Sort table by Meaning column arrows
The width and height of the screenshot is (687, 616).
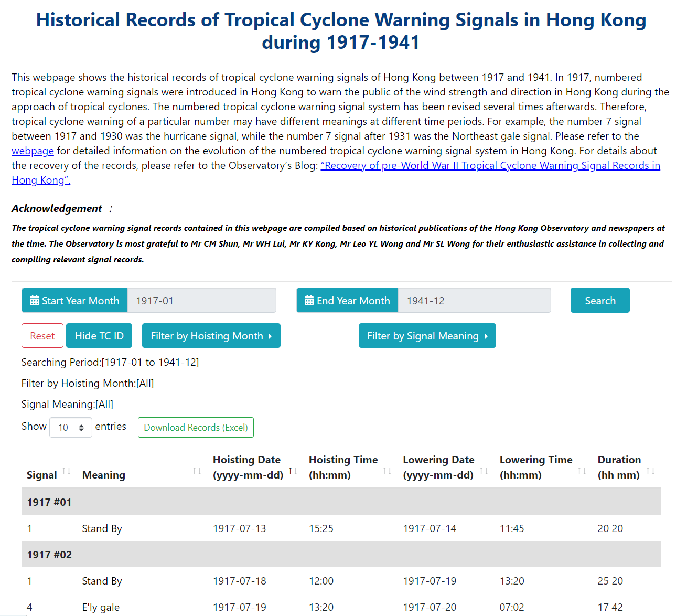(197, 471)
